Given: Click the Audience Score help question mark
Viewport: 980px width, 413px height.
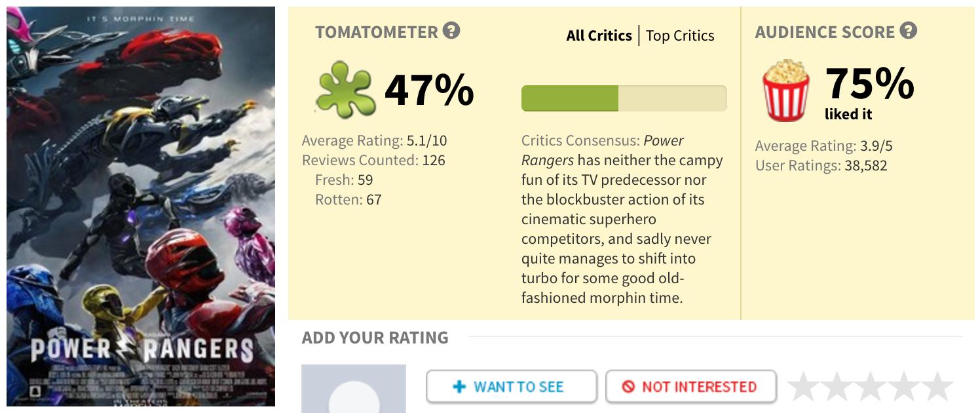Looking at the screenshot, I should click(x=908, y=31).
